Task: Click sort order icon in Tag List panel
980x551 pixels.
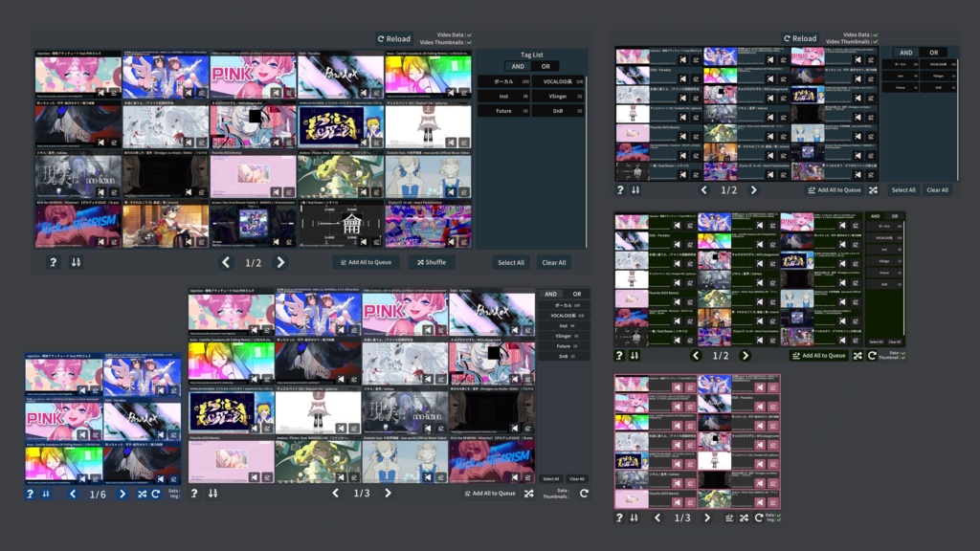Action: pyautogui.click(x=77, y=262)
